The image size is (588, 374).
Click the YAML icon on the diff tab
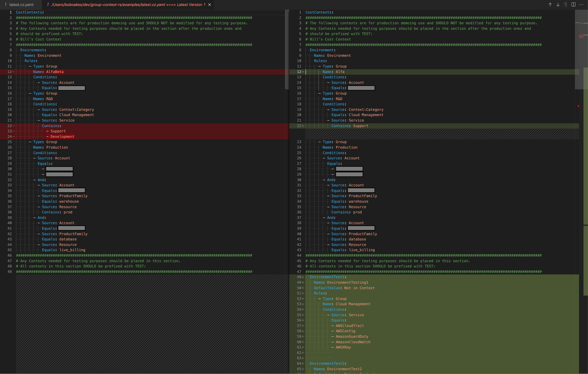[48, 4]
